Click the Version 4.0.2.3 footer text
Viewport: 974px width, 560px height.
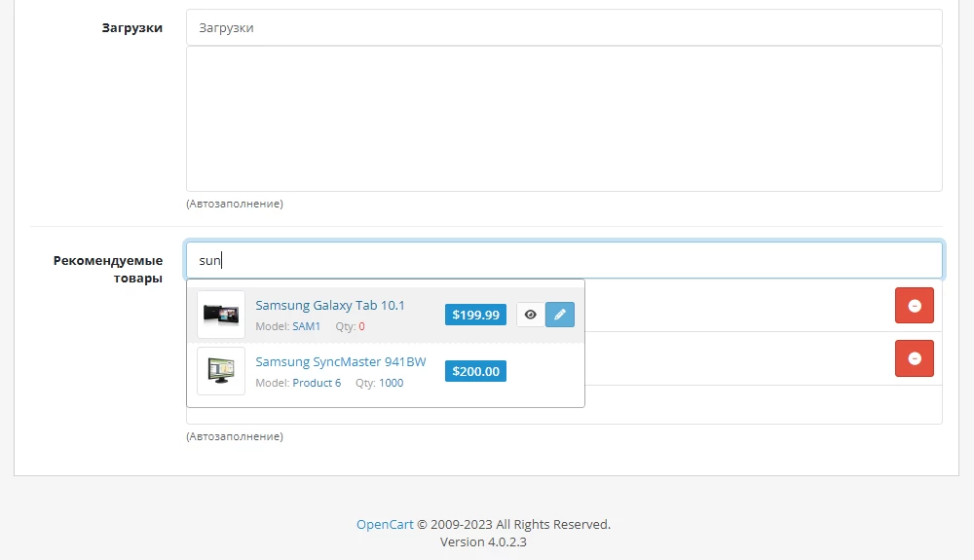click(483, 542)
